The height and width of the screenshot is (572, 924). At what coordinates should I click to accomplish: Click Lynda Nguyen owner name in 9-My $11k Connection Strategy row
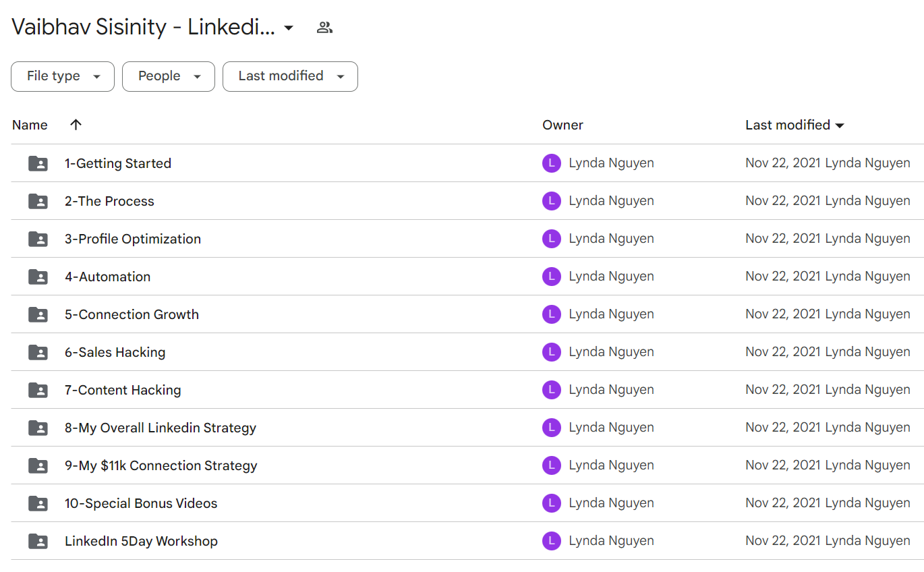pos(611,465)
